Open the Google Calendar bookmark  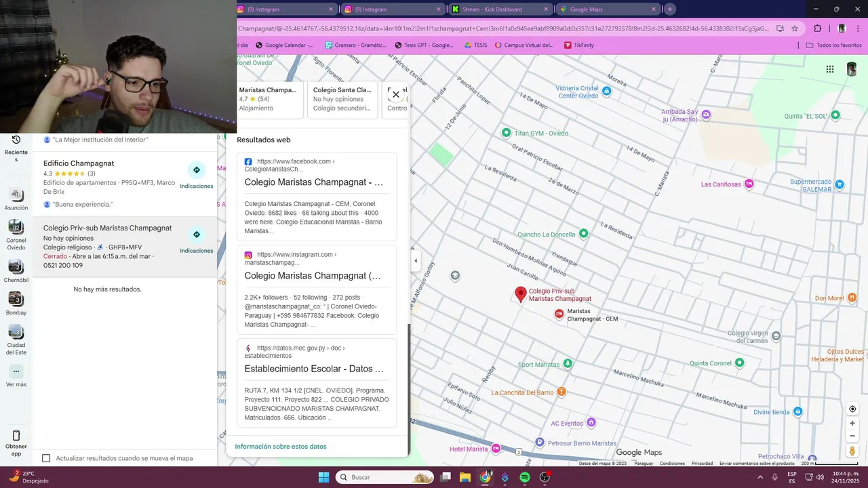(x=284, y=45)
